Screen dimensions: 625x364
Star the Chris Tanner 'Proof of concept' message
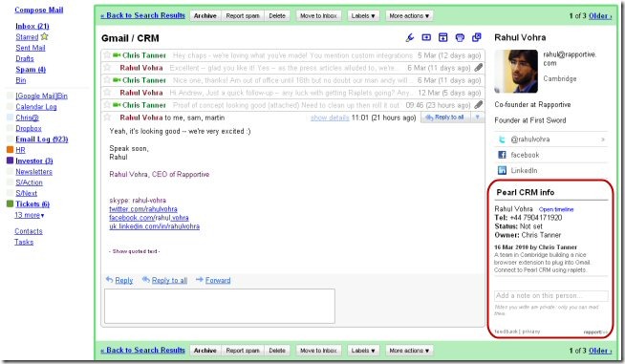point(107,104)
